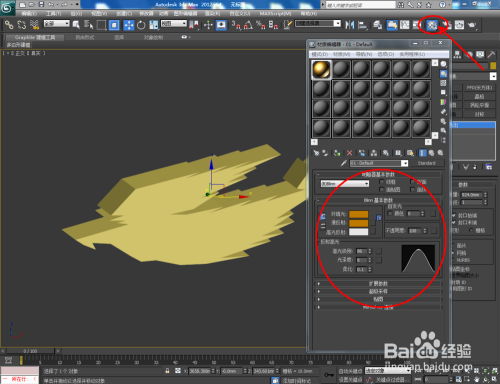500x384 pixels.
Task: Select the Grid radio button
Action: (x=471, y=230)
